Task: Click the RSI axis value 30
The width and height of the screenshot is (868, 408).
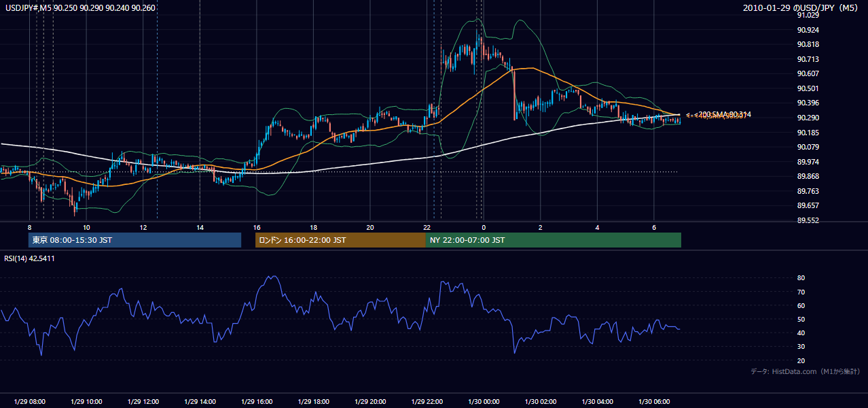Action: (x=801, y=347)
